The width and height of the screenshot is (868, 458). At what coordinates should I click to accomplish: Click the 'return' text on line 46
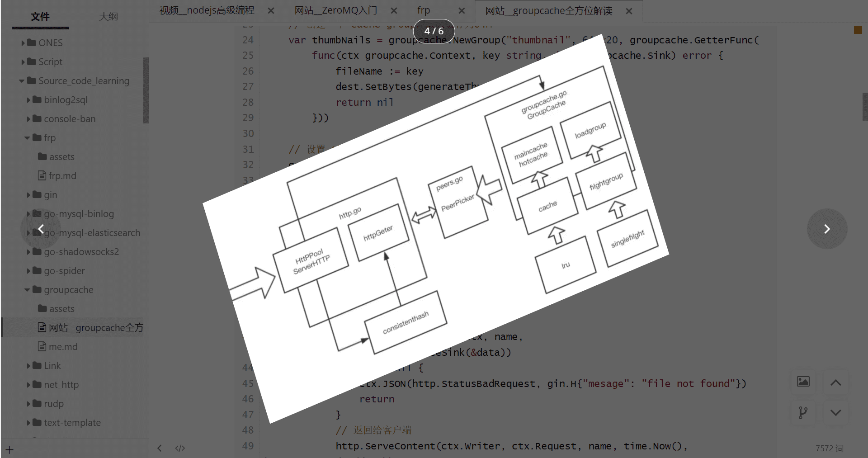tap(377, 399)
